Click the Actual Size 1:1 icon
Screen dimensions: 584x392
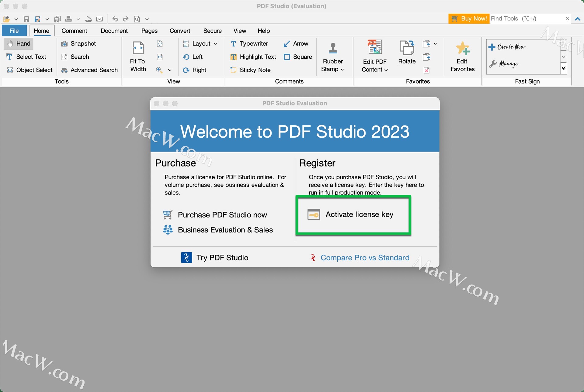tap(160, 57)
